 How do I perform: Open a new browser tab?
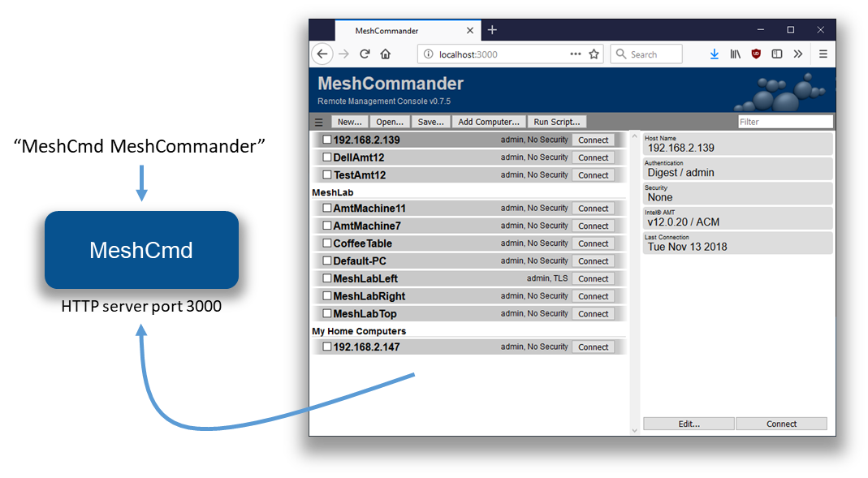(x=492, y=30)
